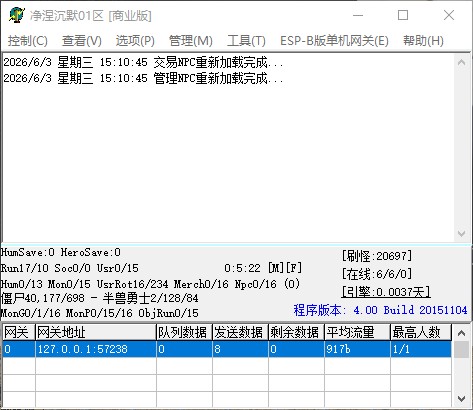Click the HumSave:0 HeroSave:0 status line
Viewport: 473px width, 410px height.
tap(61, 252)
